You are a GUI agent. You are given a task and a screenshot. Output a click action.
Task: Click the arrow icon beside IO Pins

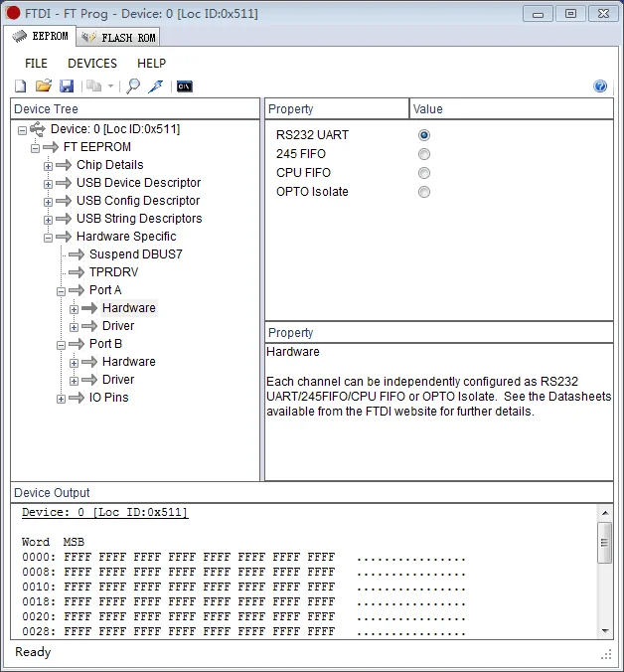tap(77, 398)
